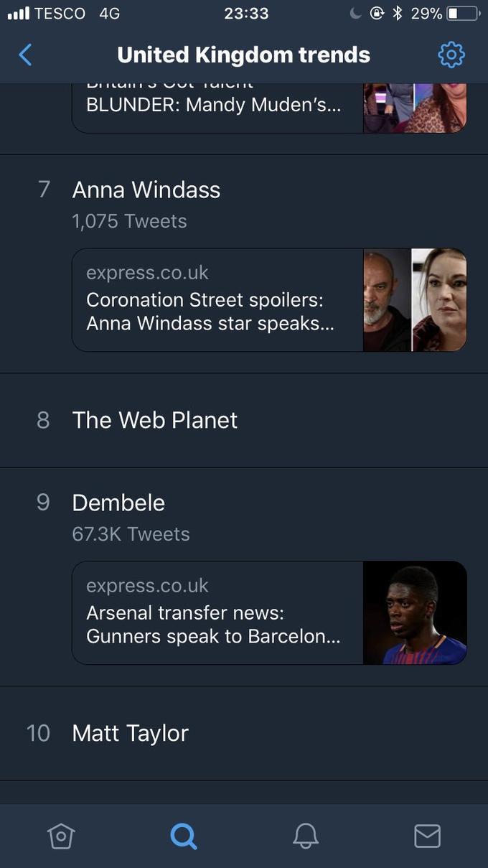Go back using the blue chevron arrow
Image resolution: width=488 pixels, height=868 pixels.
25,54
